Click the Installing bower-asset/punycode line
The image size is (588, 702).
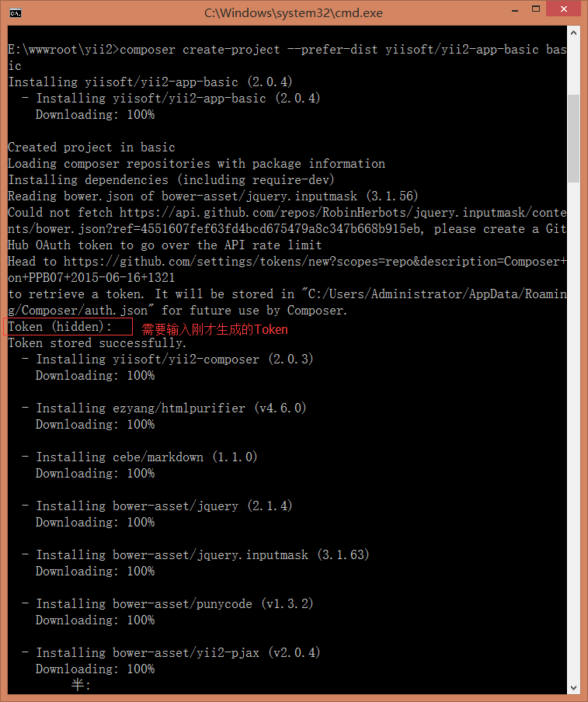tap(167, 604)
